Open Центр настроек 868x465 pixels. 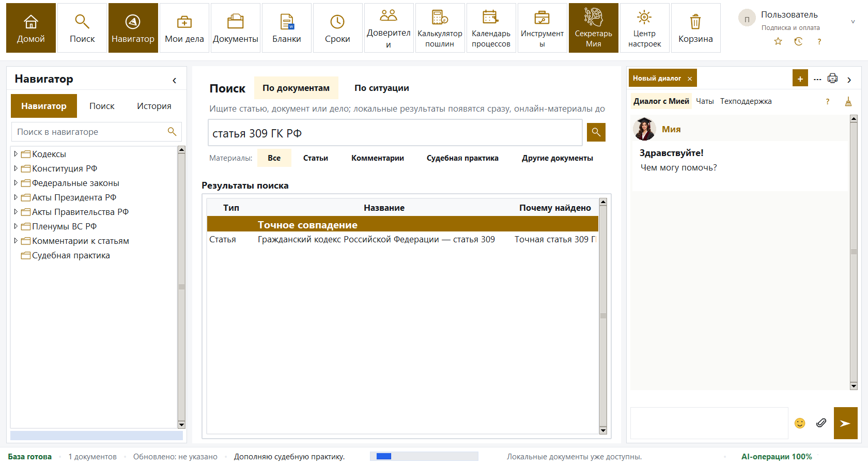[x=644, y=28]
